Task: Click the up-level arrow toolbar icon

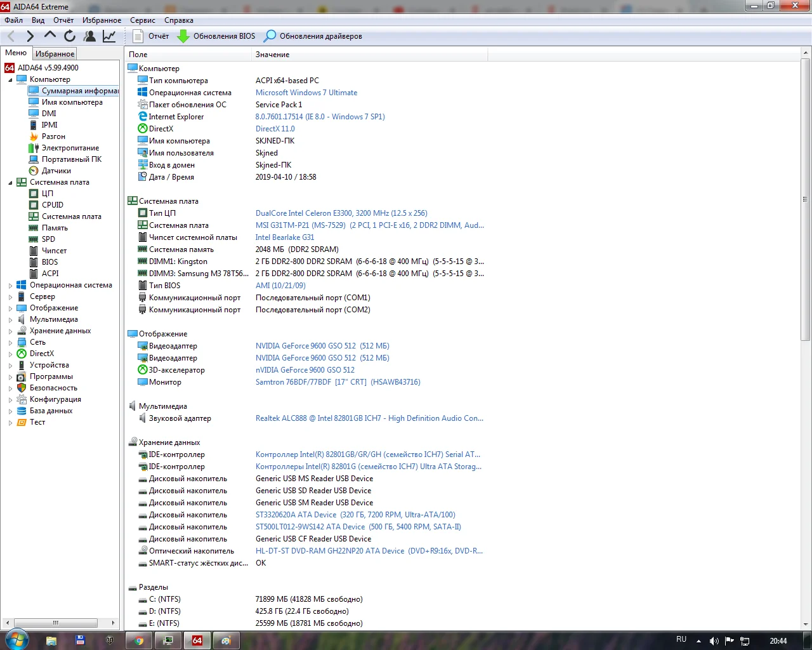Action: point(49,36)
